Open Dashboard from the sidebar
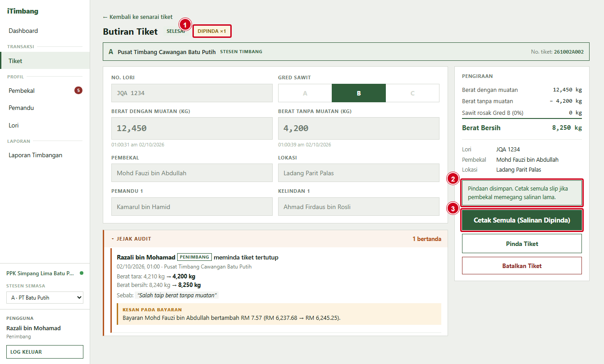The width and height of the screenshot is (604, 364). click(45, 31)
